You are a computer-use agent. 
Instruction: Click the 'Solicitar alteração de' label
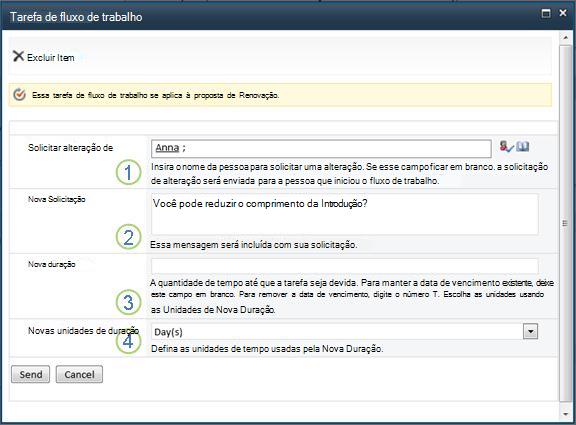tap(71, 148)
